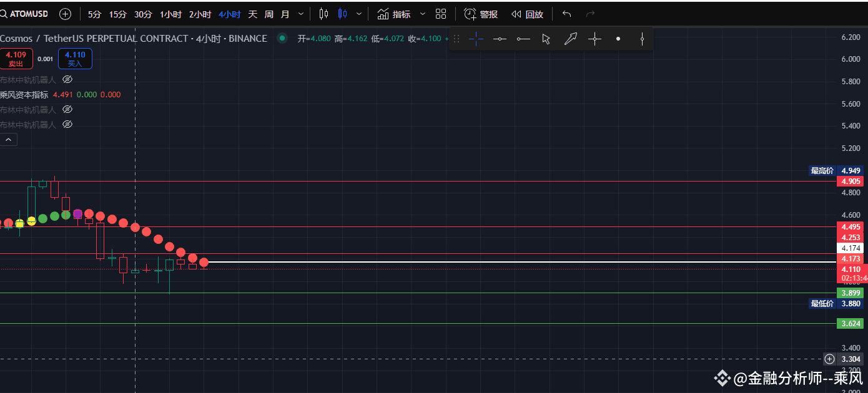Select the vertical line drawing tool
Screen dimensions: 868x393
pos(642,39)
